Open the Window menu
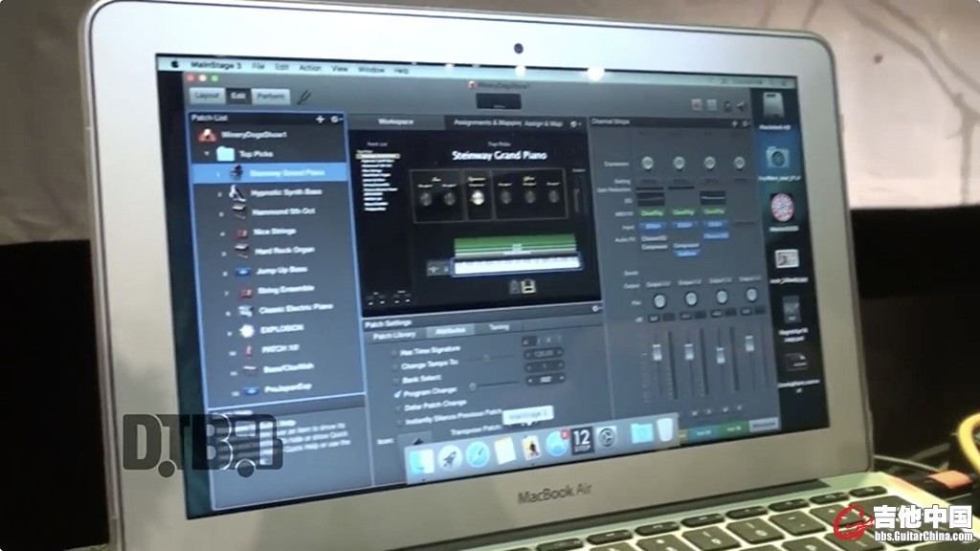The width and height of the screenshot is (980, 551). pos(371,70)
